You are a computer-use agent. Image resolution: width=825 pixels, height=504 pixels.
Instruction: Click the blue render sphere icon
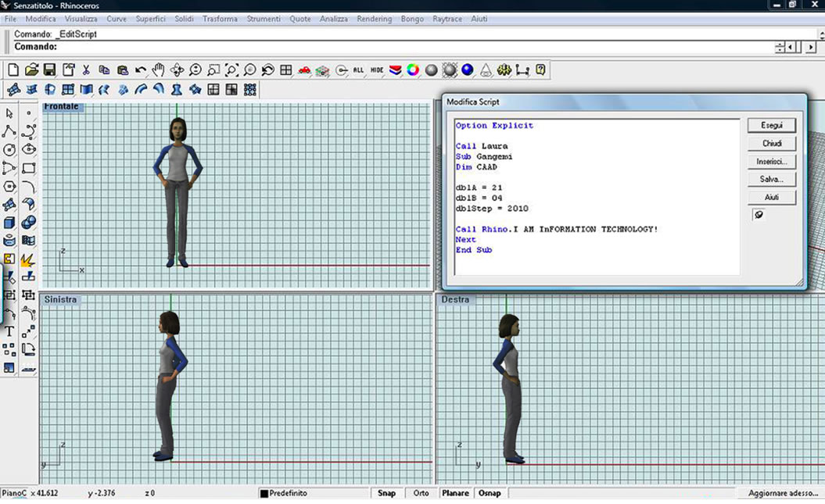(x=468, y=70)
